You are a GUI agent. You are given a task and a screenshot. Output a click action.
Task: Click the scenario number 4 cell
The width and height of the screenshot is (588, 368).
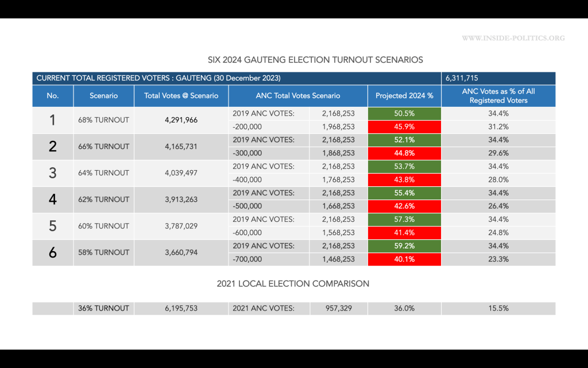click(x=53, y=200)
